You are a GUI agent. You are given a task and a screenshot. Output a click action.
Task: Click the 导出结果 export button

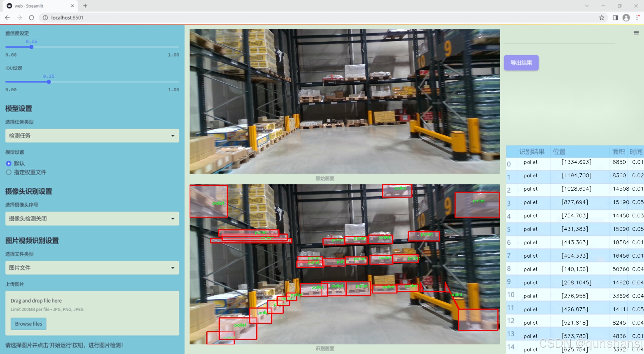point(521,62)
